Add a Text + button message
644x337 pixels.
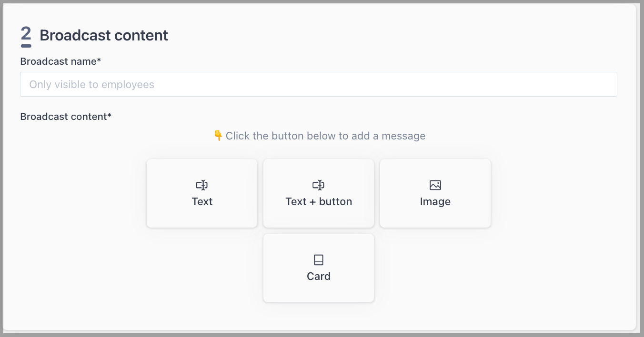click(319, 193)
